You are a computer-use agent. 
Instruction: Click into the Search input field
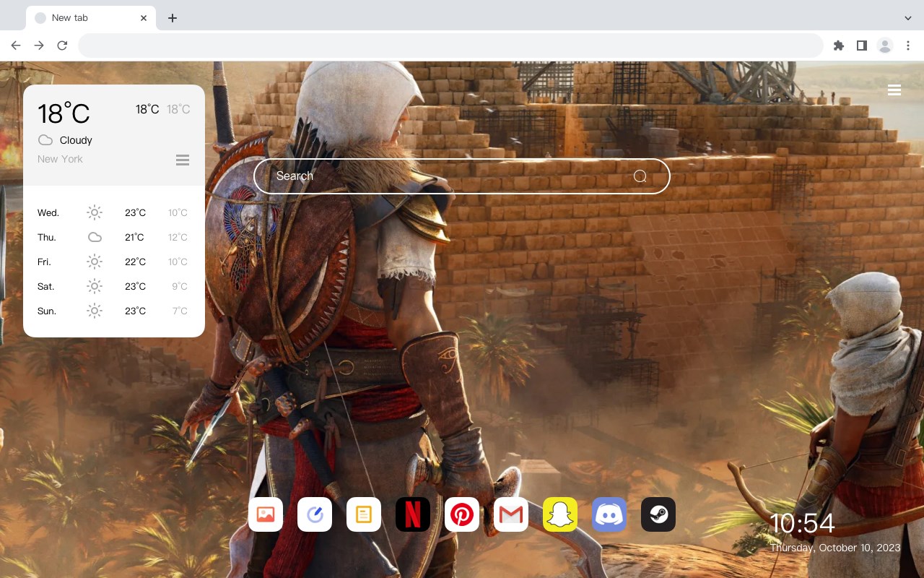pyautogui.click(x=462, y=176)
